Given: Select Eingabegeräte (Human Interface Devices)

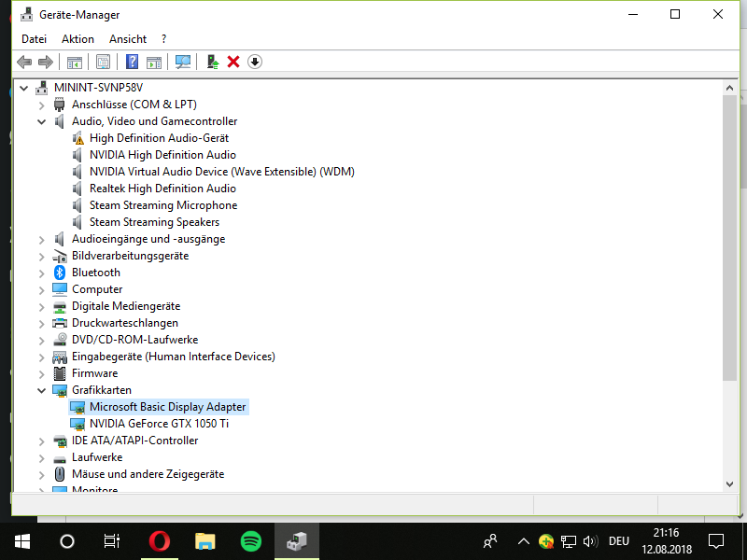Looking at the screenshot, I should click(174, 357).
